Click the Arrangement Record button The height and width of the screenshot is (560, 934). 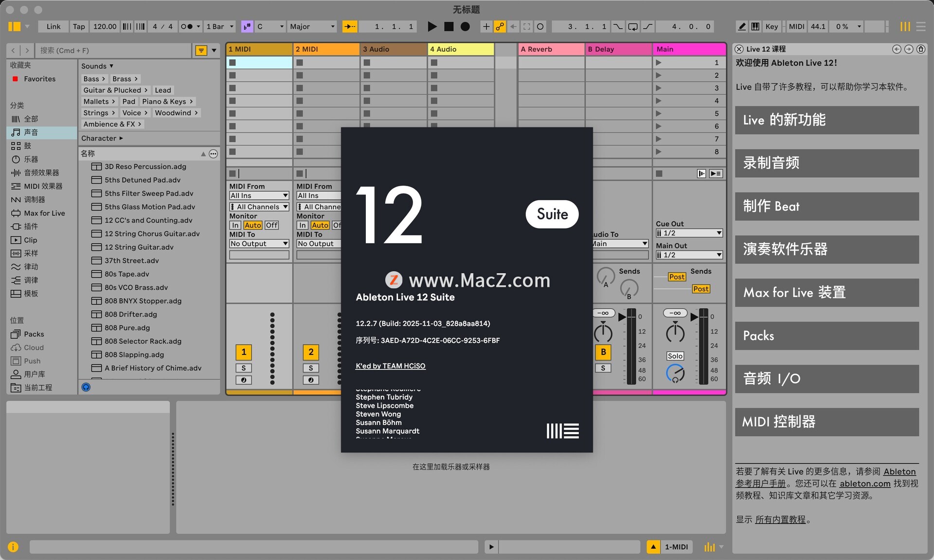point(465,27)
